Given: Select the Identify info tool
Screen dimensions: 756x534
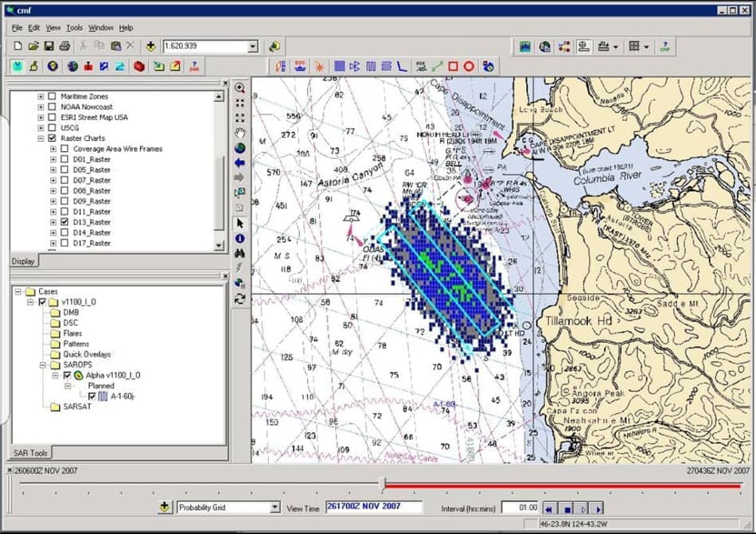Looking at the screenshot, I should click(240, 238).
